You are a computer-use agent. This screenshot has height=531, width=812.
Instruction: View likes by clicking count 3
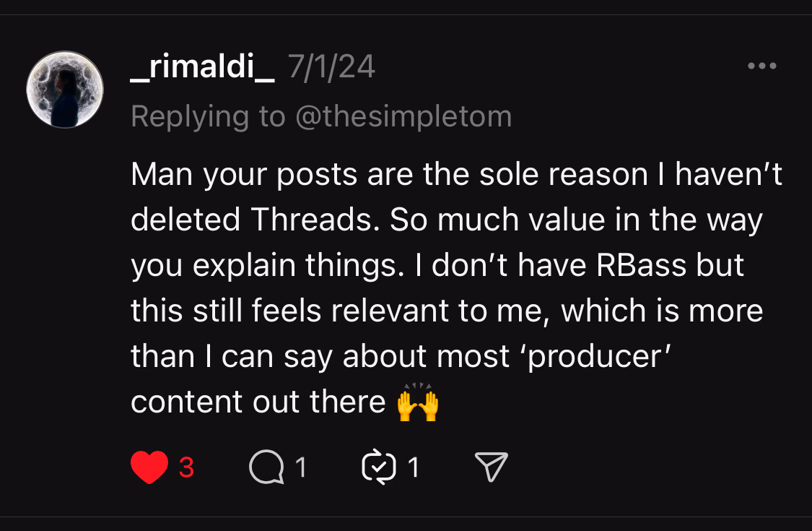click(x=186, y=468)
